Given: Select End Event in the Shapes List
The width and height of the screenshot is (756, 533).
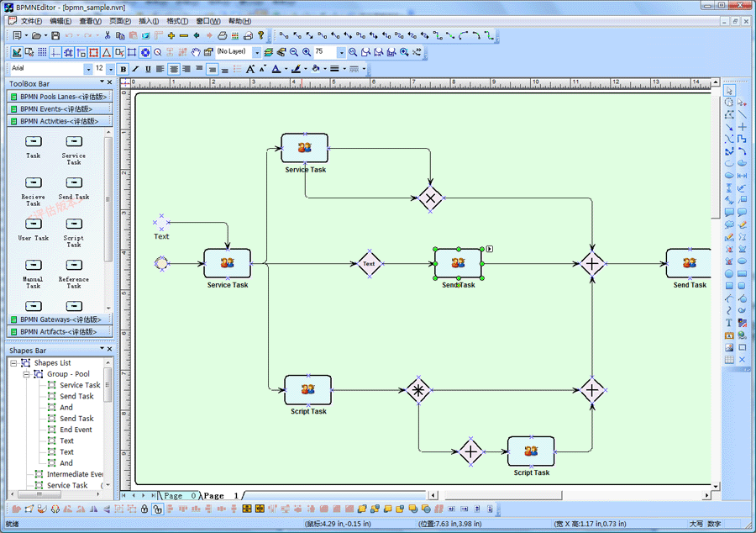Looking at the screenshot, I should tap(76, 430).
